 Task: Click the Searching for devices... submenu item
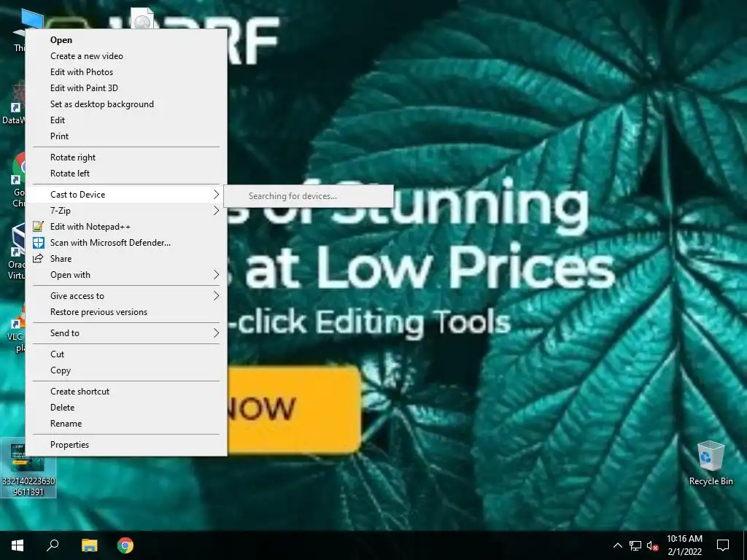309,196
